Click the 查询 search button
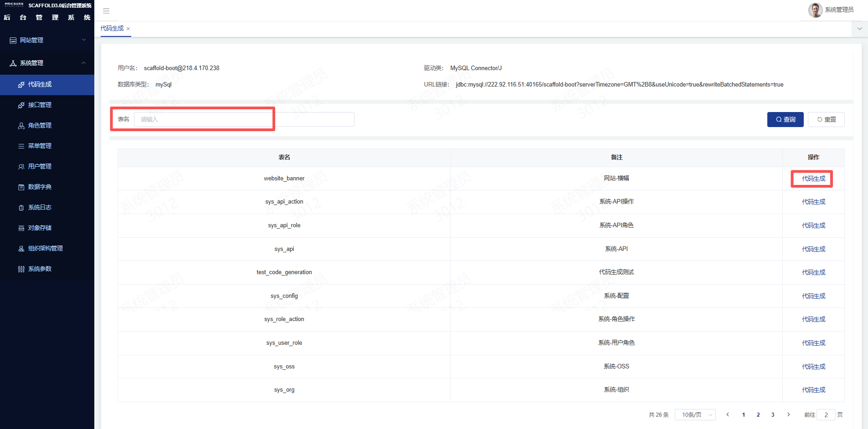The image size is (868, 429). 785,119
